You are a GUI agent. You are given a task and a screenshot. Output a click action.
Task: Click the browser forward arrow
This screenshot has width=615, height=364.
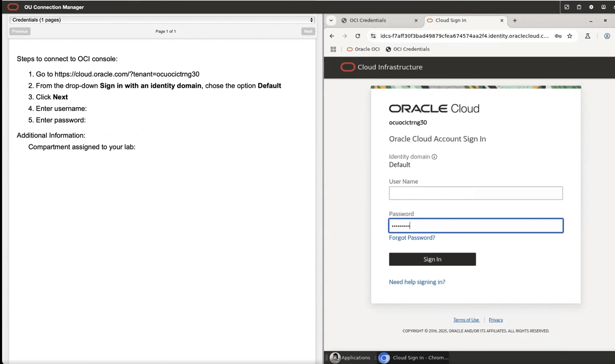coord(345,36)
